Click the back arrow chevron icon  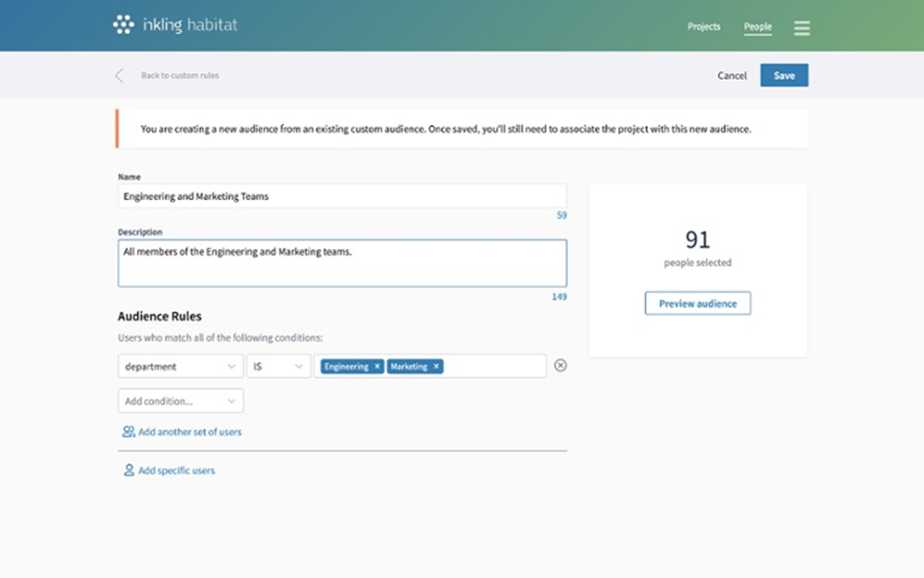pos(119,76)
